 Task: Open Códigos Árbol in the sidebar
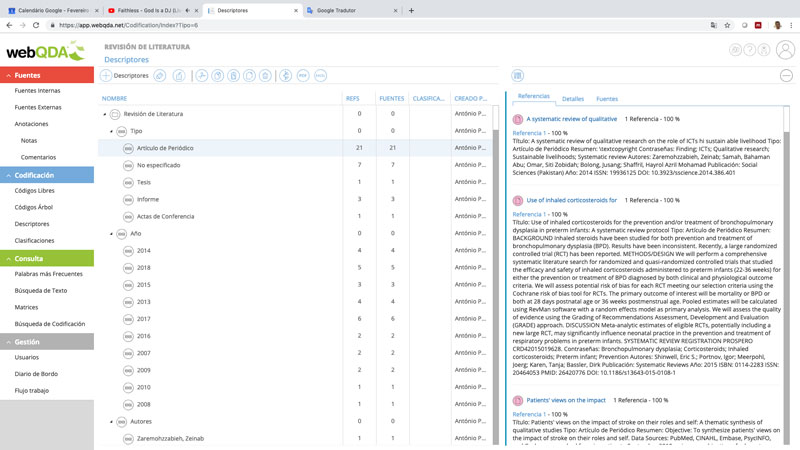coord(34,207)
